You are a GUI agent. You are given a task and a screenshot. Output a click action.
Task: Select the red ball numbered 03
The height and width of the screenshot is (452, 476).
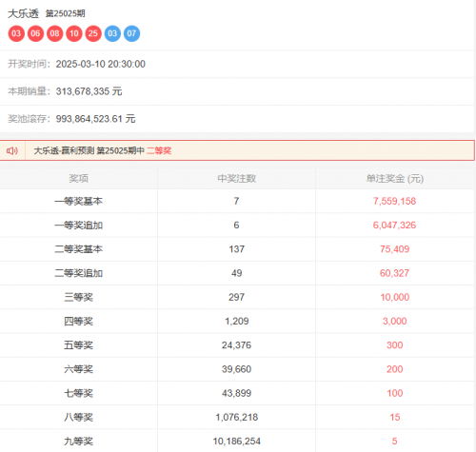16,33
